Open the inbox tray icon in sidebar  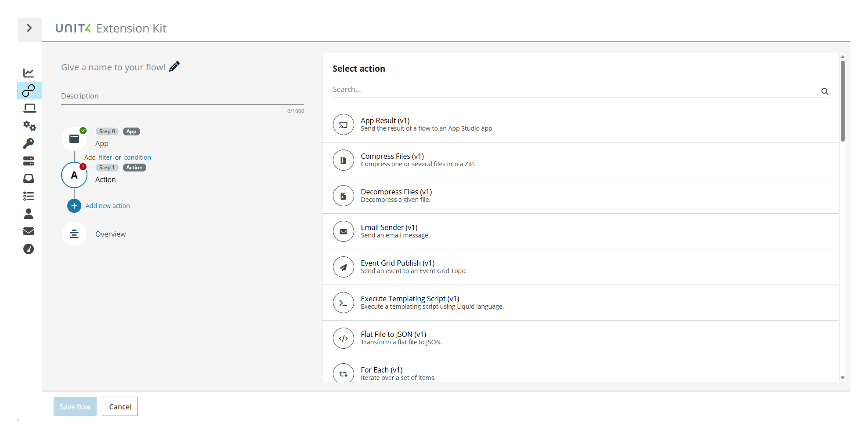(x=29, y=179)
